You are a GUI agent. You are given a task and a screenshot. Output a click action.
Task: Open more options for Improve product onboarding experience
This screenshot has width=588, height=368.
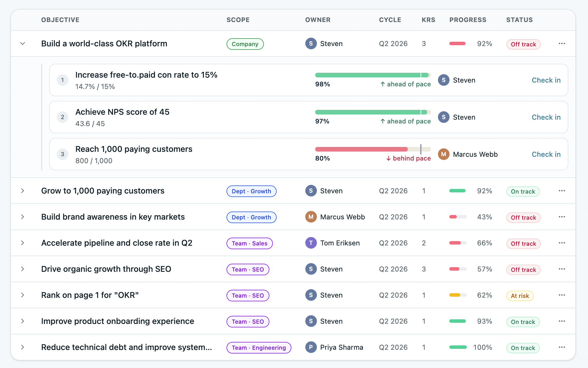[562, 321]
